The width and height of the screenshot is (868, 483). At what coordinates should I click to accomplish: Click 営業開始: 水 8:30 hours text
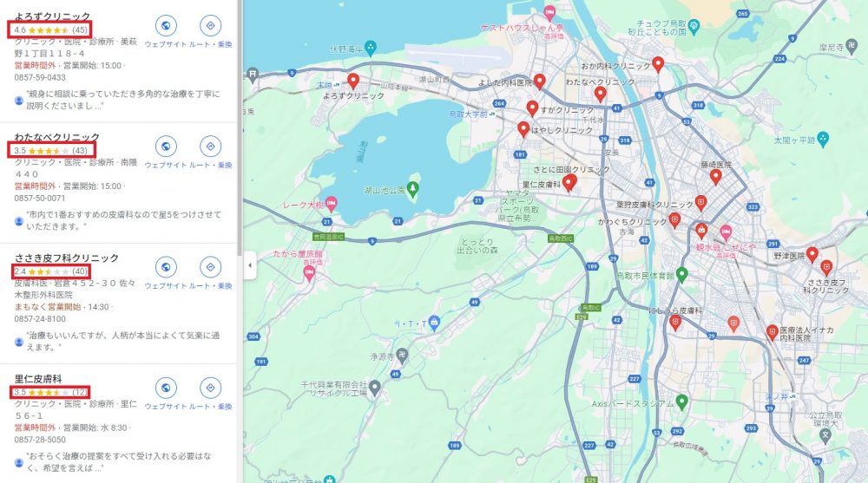95,428
